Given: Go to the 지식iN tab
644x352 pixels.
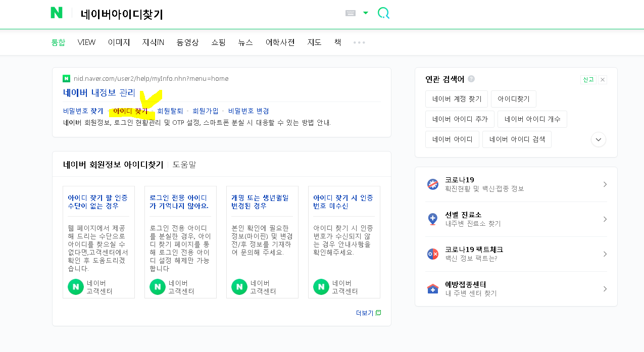Looking at the screenshot, I should tap(153, 42).
